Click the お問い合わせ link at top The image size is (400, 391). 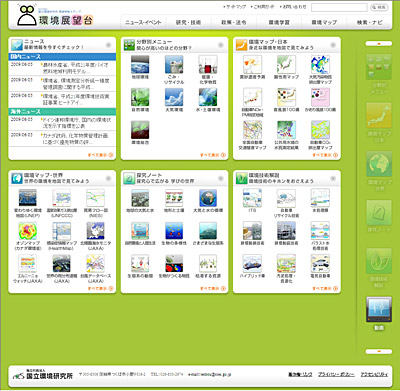click(x=293, y=7)
